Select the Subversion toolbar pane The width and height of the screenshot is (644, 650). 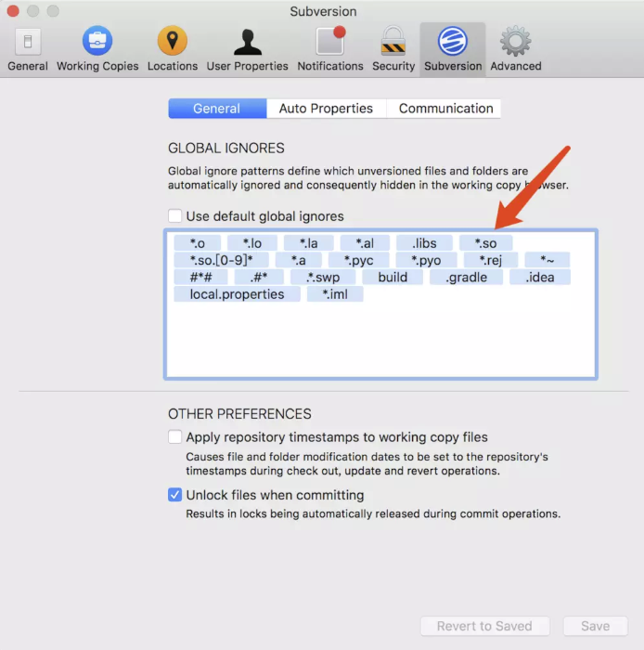click(x=453, y=48)
